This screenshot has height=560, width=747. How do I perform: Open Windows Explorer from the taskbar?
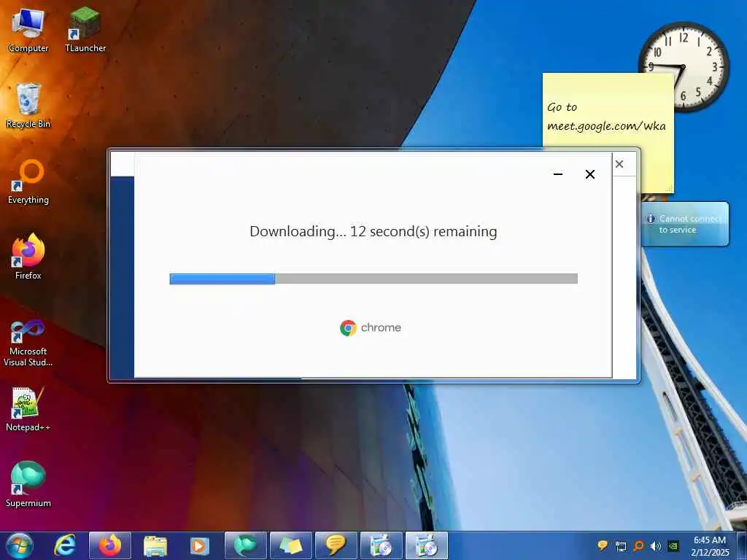click(155, 545)
